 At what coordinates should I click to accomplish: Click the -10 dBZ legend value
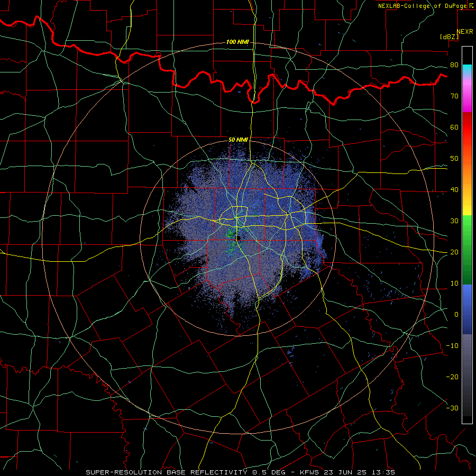tap(452, 346)
